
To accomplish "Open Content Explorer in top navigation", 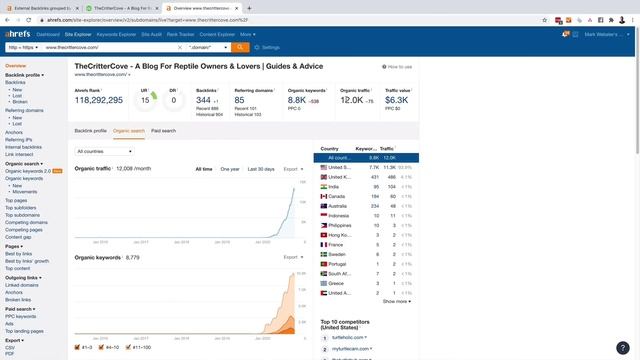I will point(217,34).
